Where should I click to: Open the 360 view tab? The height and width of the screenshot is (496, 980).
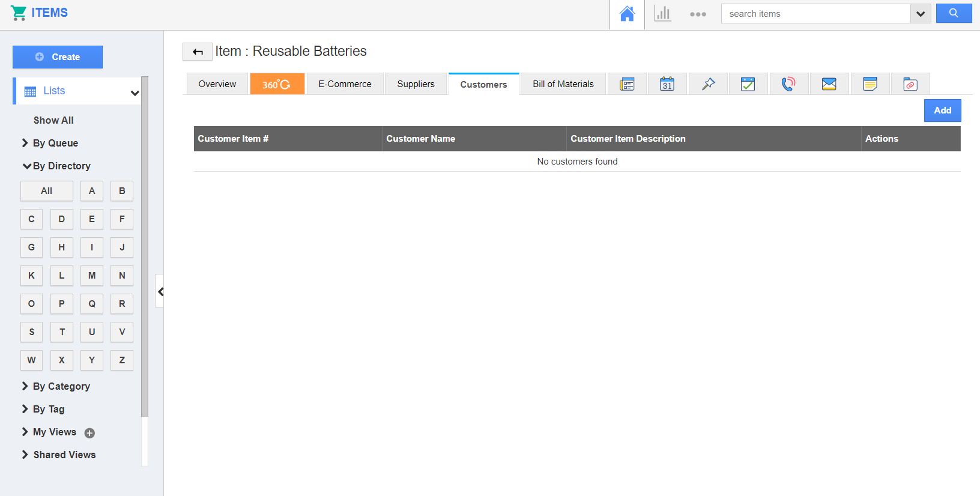pos(277,84)
